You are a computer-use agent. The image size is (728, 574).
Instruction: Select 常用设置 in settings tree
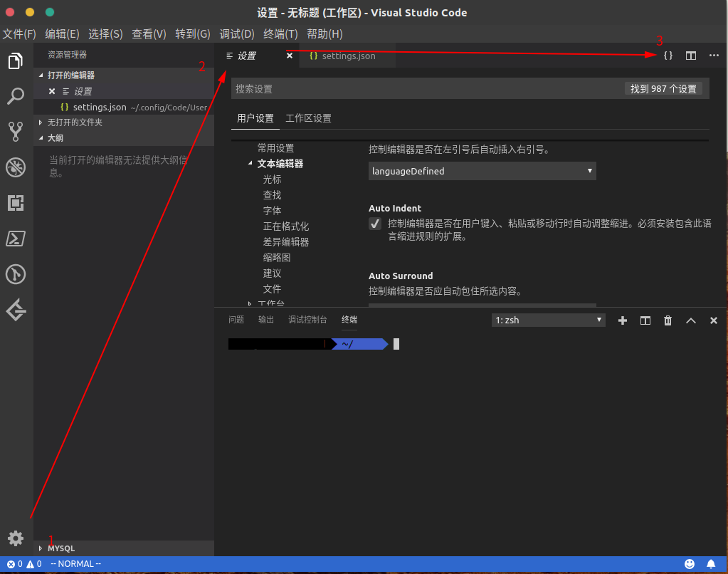click(x=276, y=148)
